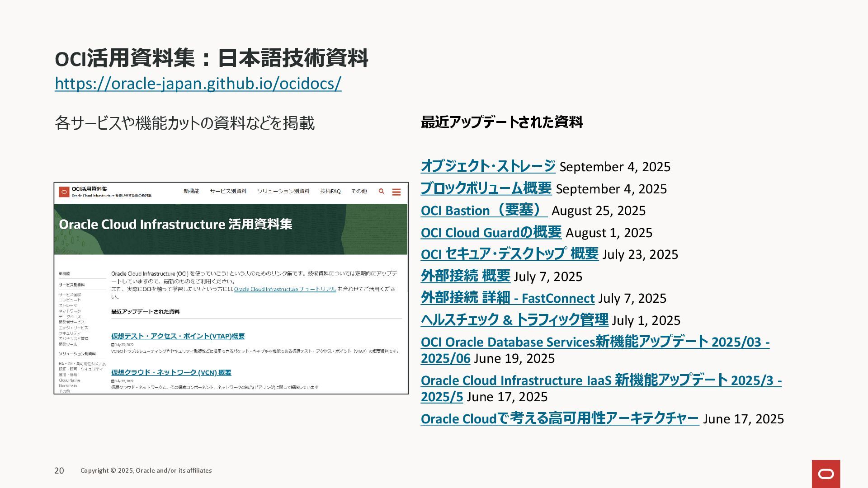Viewport: 868px width, 488px height.
Task: Select 運用・管理 in the sidebar
Action: click(x=68, y=375)
